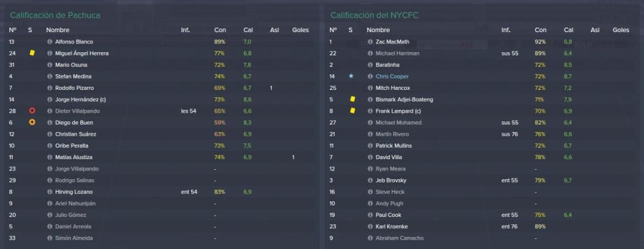Sort NYCFC table by Goles column
Screen dimensions: 644x249
coord(621,30)
